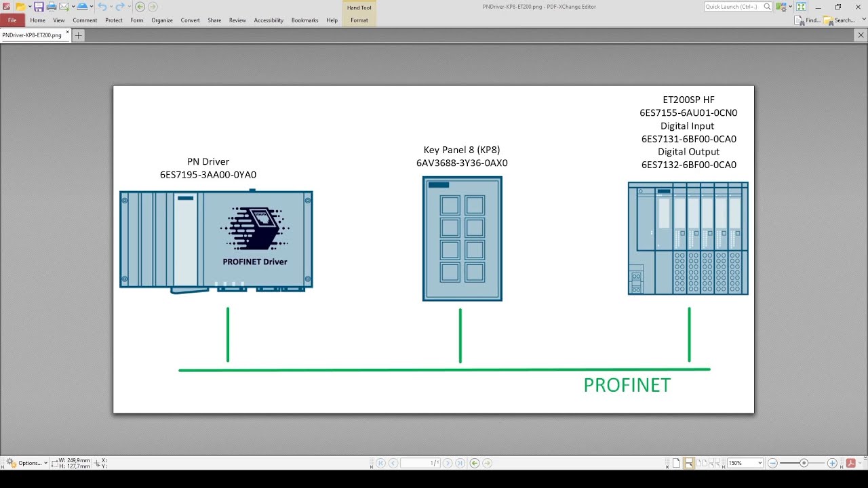Viewport: 868px width, 488px height.
Task: Open the Bookmarks ribbon tab
Action: point(304,20)
